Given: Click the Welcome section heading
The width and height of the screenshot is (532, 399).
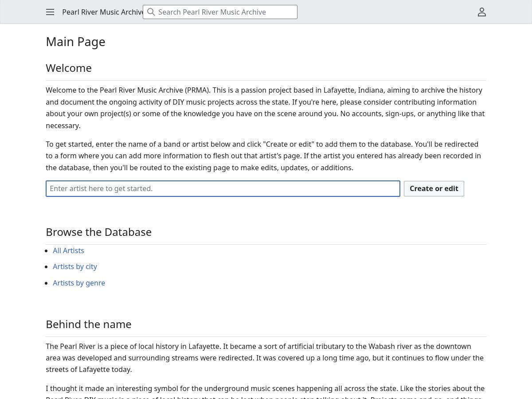Looking at the screenshot, I should click(x=69, y=68).
